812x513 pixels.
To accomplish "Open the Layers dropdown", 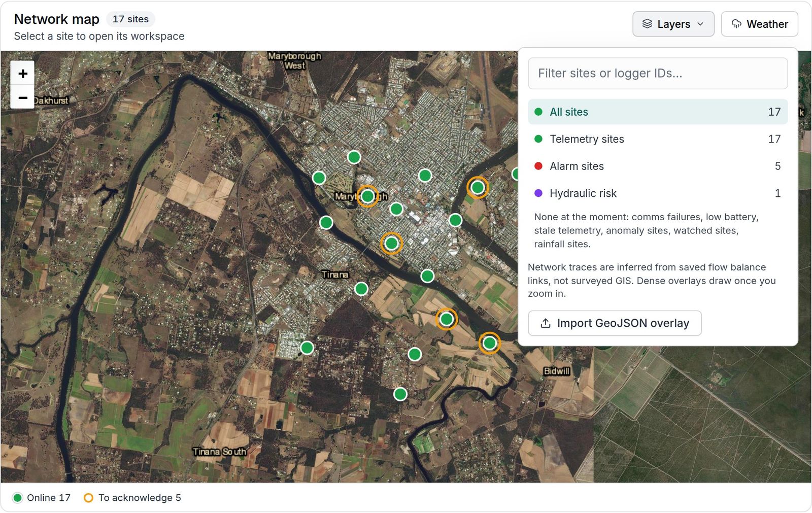I will pos(673,24).
